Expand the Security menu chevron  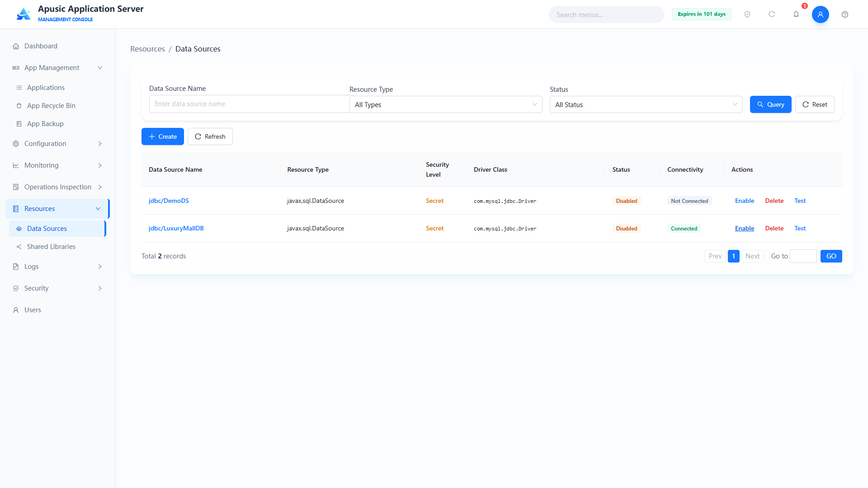100,288
